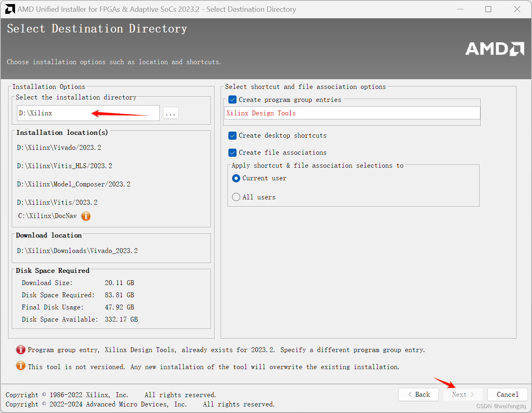Click the Select Destination Directory heading
The image size is (532, 413).
[97, 28]
